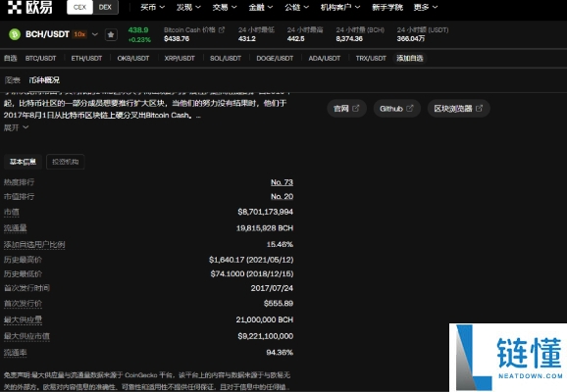Image resolution: width=567 pixels, height=392 pixels.
Task: Open the 区块浏览器 block explorer button
Action: click(458, 109)
